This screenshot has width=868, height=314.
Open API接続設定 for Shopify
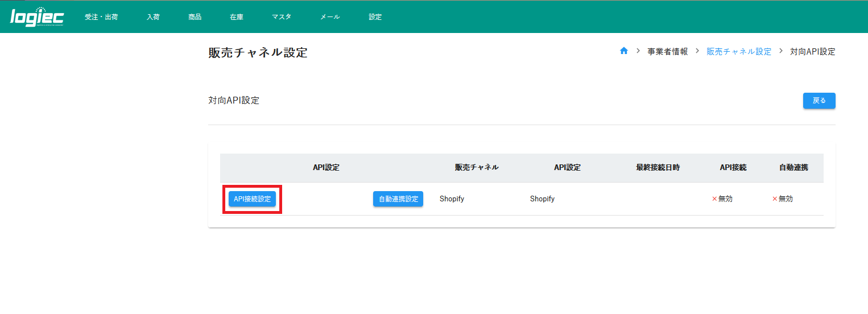pos(252,199)
